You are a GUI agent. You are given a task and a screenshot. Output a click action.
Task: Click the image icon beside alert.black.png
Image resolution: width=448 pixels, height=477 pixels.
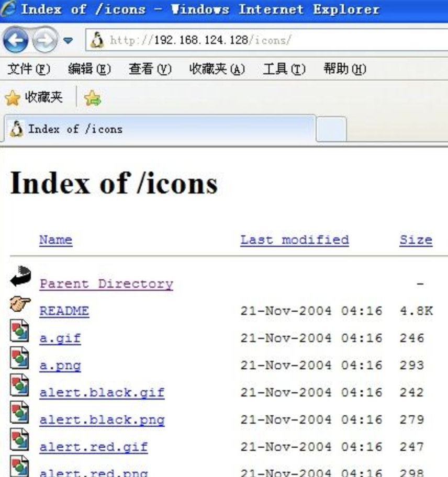19,413
